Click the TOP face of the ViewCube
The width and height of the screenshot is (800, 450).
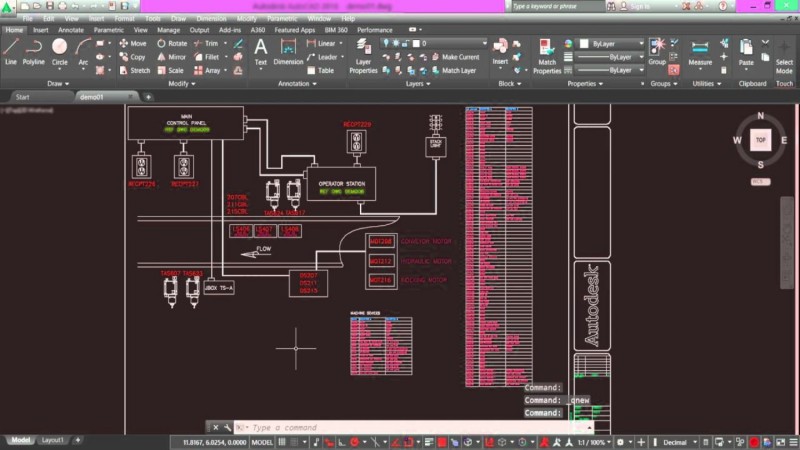coord(760,140)
